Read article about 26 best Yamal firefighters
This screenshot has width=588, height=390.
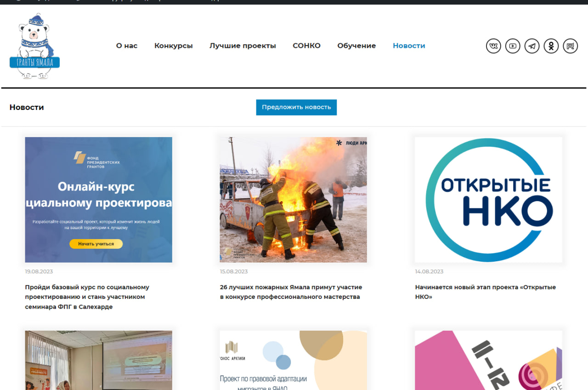pyautogui.click(x=291, y=292)
